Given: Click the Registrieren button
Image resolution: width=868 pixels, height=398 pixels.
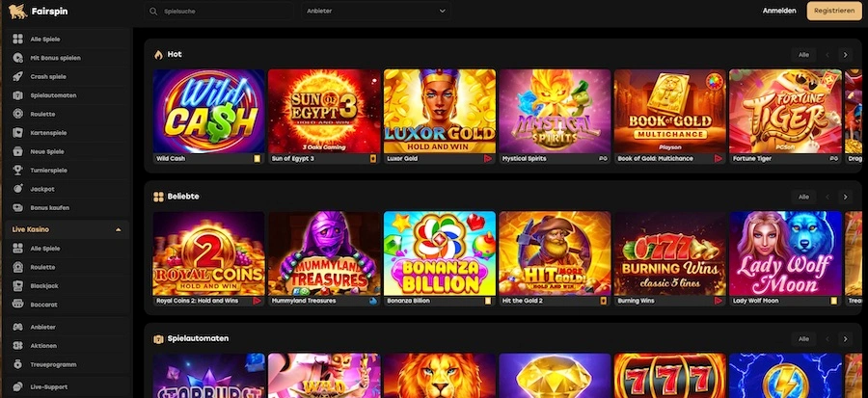Looking at the screenshot, I should click(833, 11).
